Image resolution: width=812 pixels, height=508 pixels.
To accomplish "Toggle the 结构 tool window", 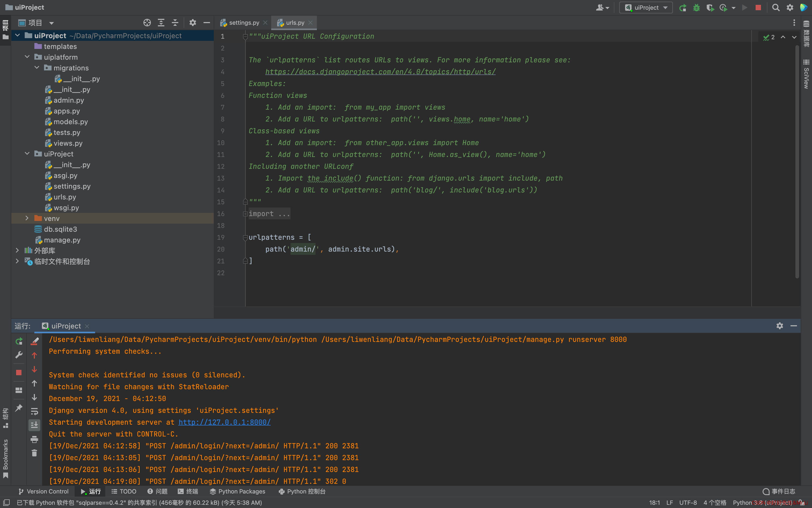I will 5,418.
